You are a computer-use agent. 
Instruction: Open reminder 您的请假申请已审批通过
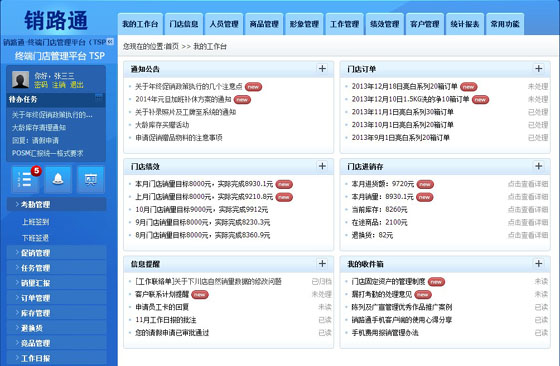(x=172, y=332)
